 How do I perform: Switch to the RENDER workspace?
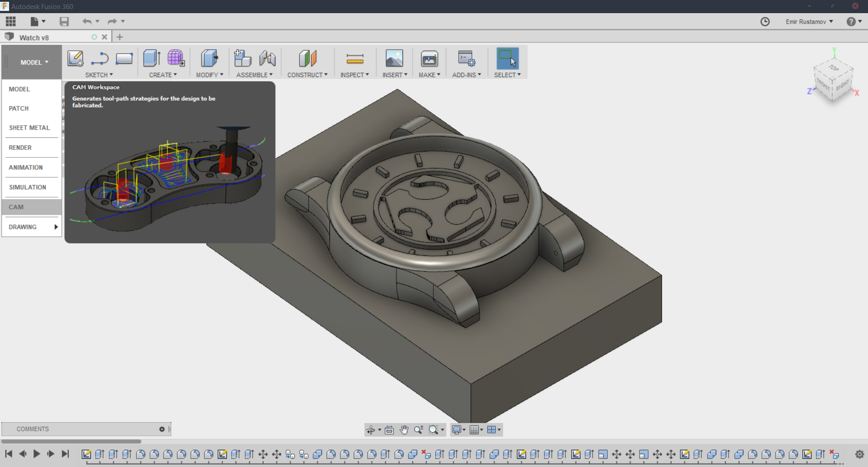pos(20,148)
